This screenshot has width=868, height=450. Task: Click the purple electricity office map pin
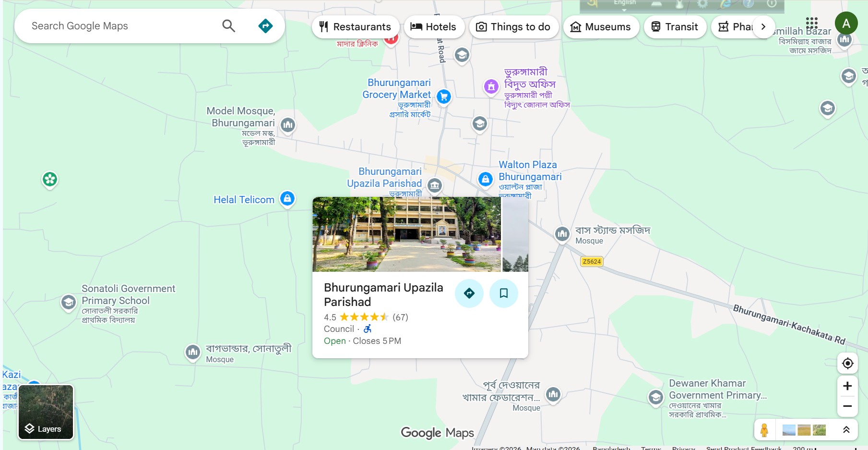point(491,87)
